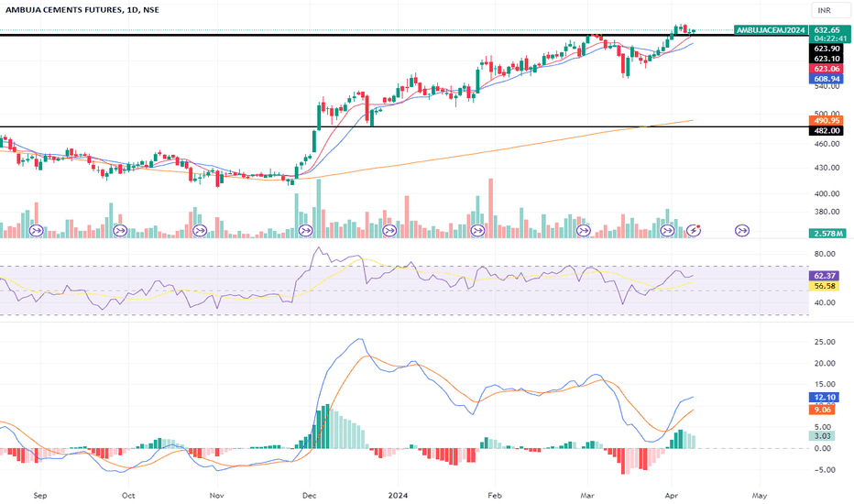
Task: Open the rollover event icon just before December
Action: [x=305, y=231]
